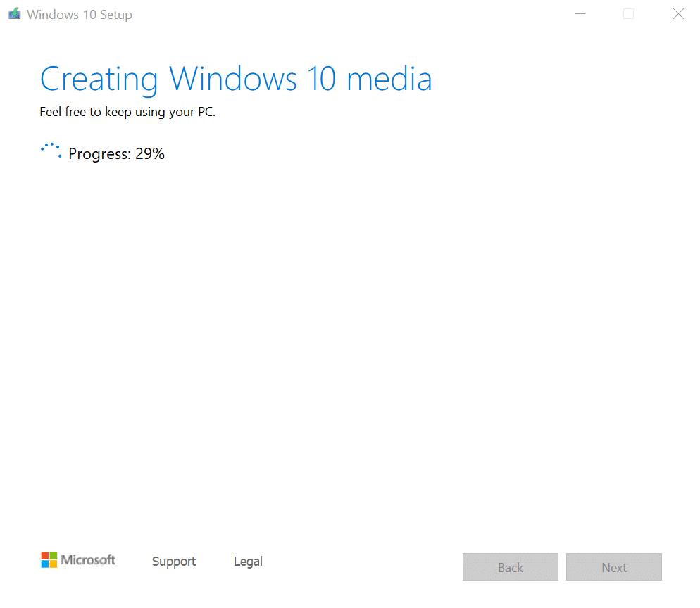Open the Legal information page
The height and width of the screenshot is (608, 700).
(x=248, y=561)
